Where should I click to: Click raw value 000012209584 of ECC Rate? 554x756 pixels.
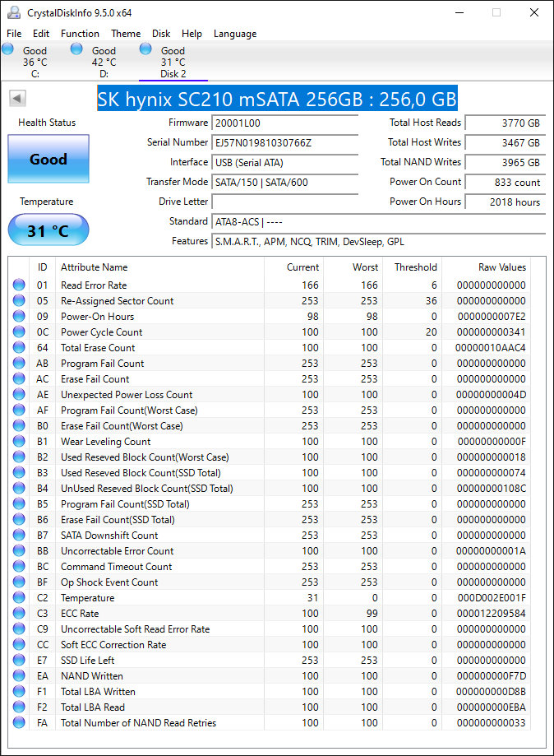[491, 614]
